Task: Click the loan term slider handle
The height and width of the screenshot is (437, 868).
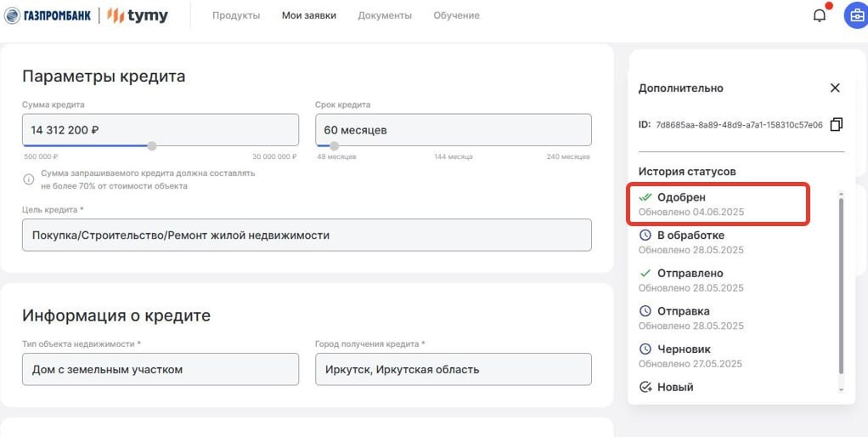Action: (x=334, y=145)
